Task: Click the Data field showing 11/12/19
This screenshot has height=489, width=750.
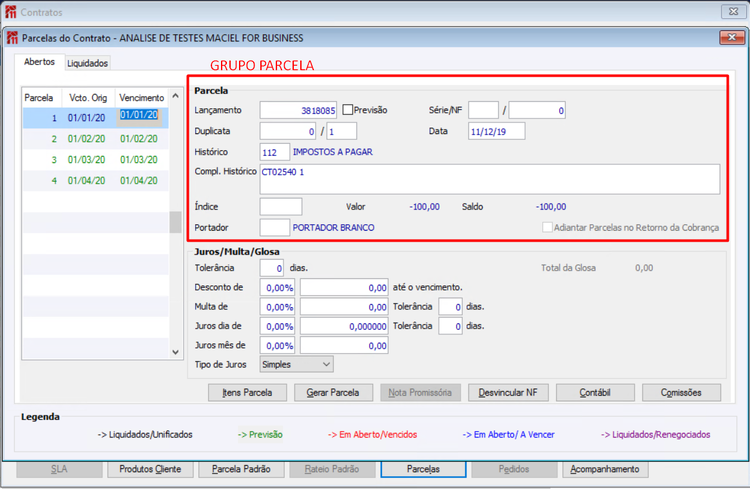Action: click(x=496, y=131)
